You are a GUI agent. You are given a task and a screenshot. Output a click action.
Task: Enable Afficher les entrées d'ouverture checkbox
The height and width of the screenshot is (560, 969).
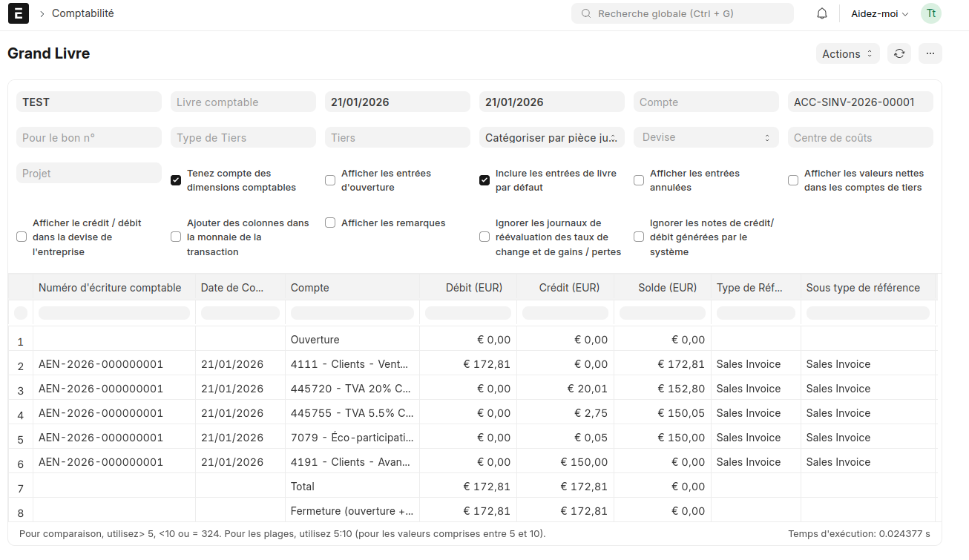tap(330, 180)
